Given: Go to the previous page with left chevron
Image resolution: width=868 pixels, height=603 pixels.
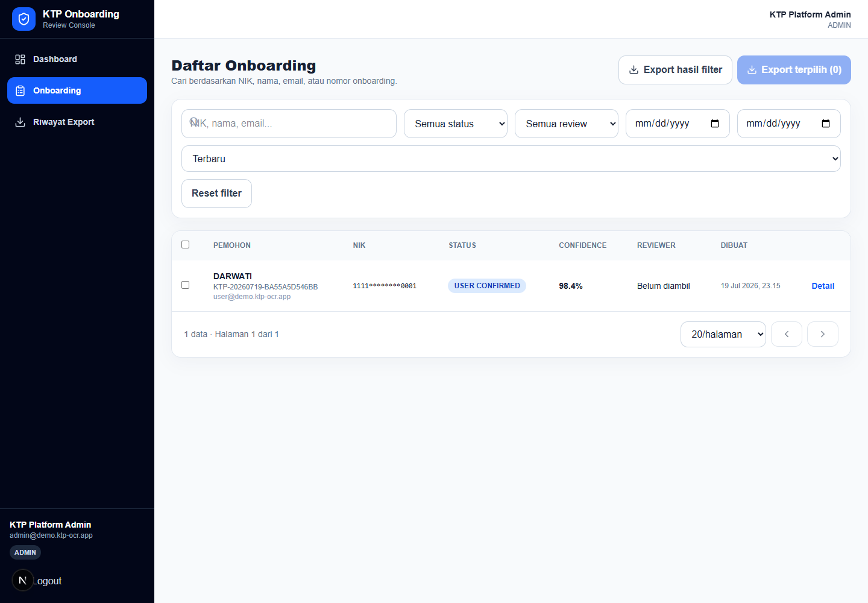Looking at the screenshot, I should [x=787, y=334].
